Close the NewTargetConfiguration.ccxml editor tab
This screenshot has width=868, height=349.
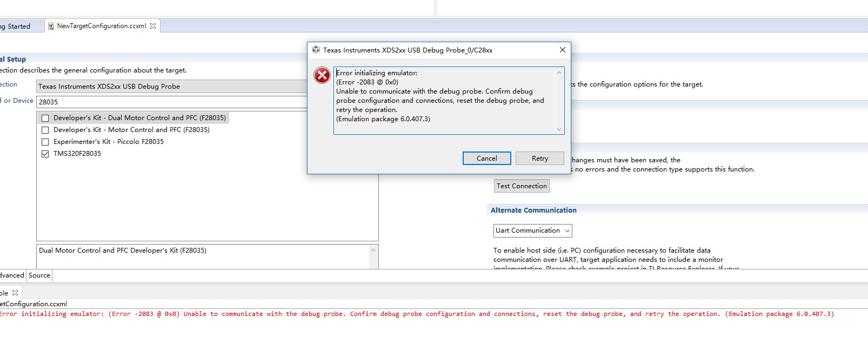[153, 26]
